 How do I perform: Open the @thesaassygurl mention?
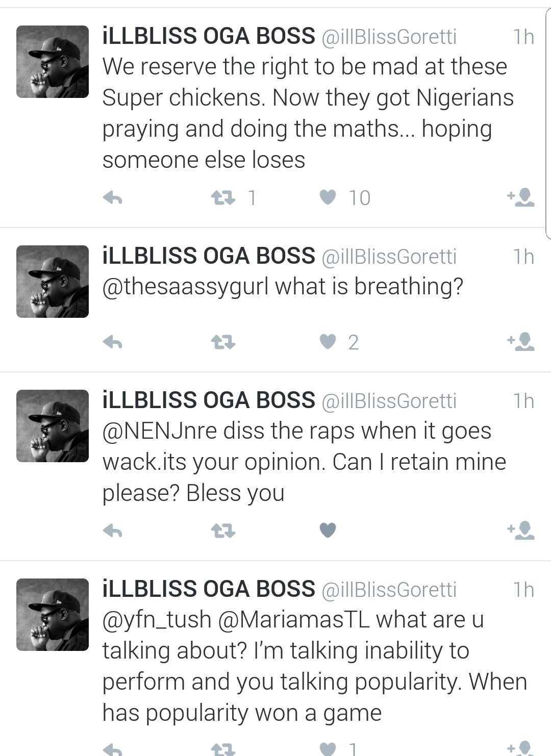185,286
